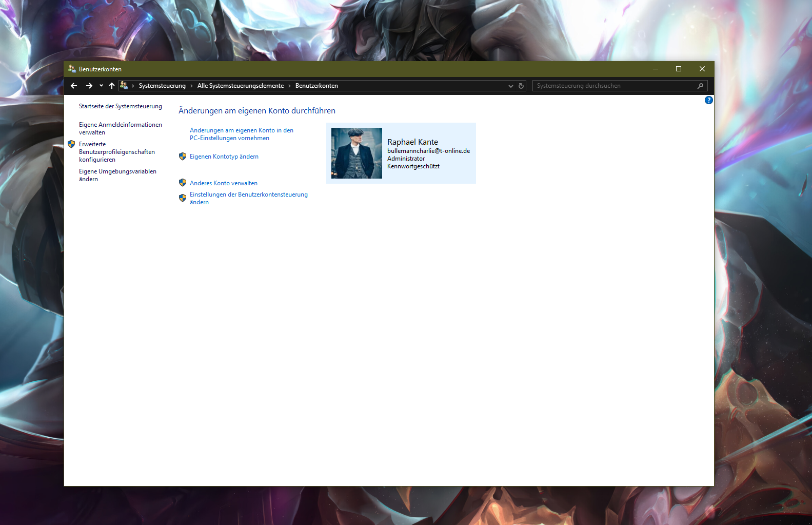Click Raphael Kante profile picture

357,153
